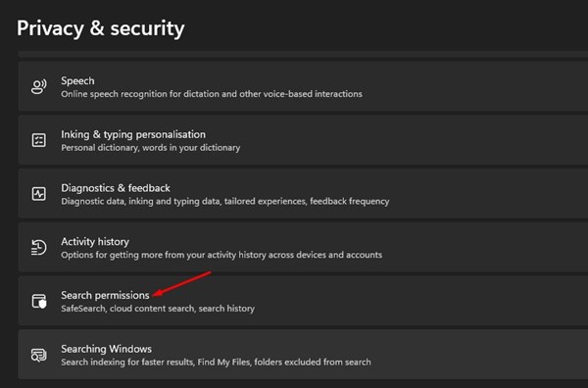Screen dimensions: 588x388
Task: Click the Search permissions shield icon
Action: click(39, 301)
